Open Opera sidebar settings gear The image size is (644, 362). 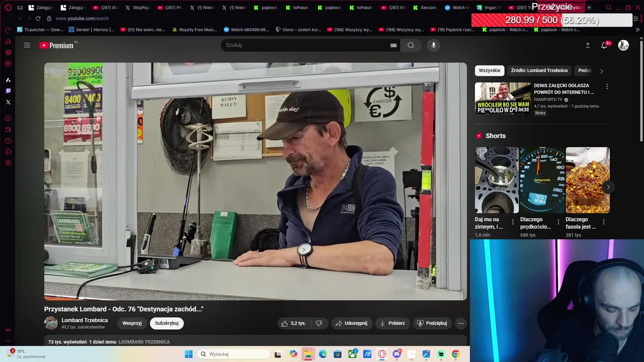coord(8,163)
